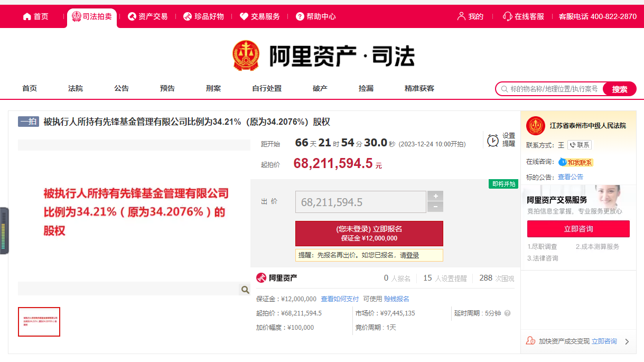Focus the auction search input field
644x362 pixels.
pos(549,89)
